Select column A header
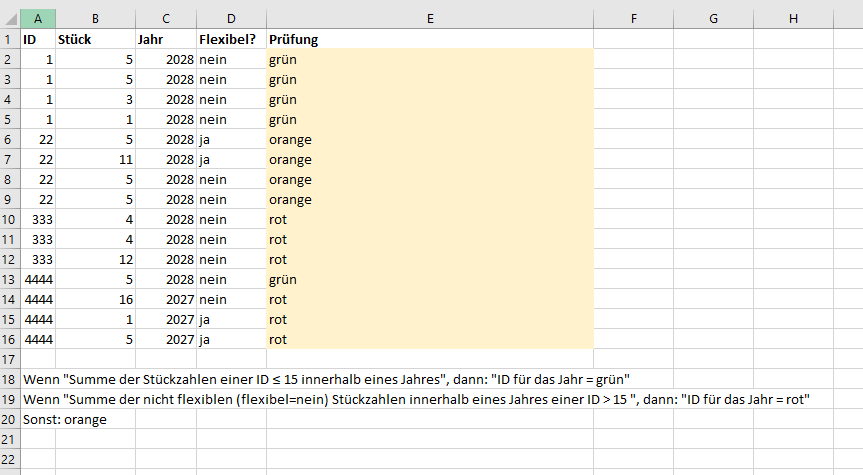 click(38, 19)
